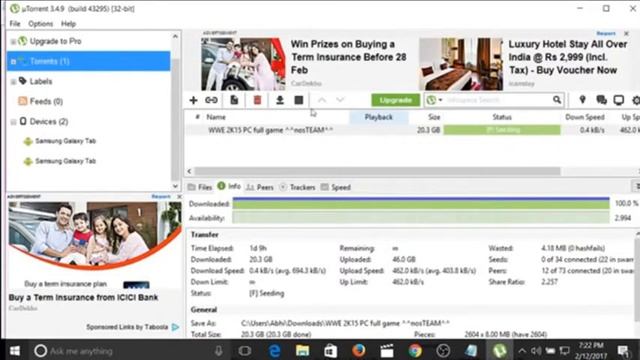Open Preferences gear icon in toolbar
This screenshot has width=640, height=360.
(x=636, y=100)
